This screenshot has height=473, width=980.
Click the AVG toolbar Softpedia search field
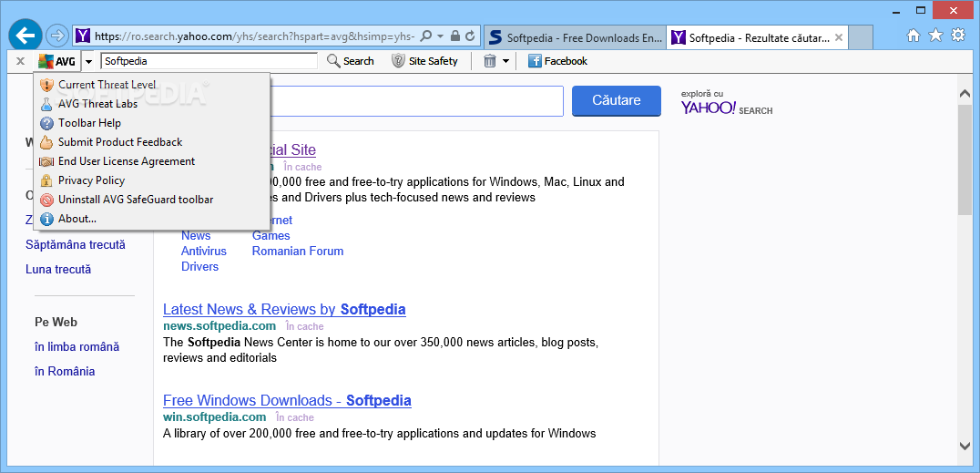click(209, 61)
